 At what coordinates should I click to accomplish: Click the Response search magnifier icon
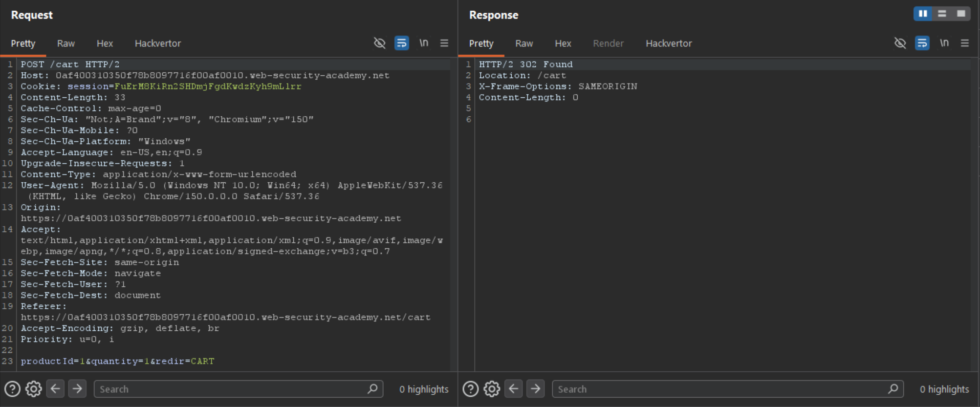[x=893, y=389]
